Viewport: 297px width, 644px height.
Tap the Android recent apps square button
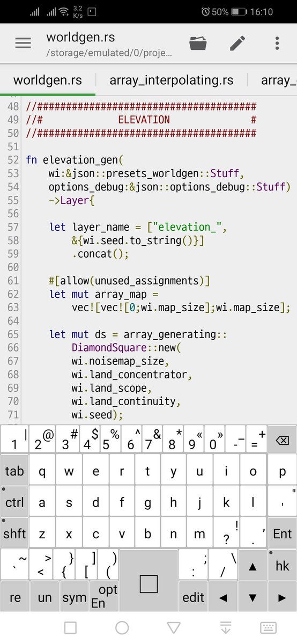coord(71,627)
